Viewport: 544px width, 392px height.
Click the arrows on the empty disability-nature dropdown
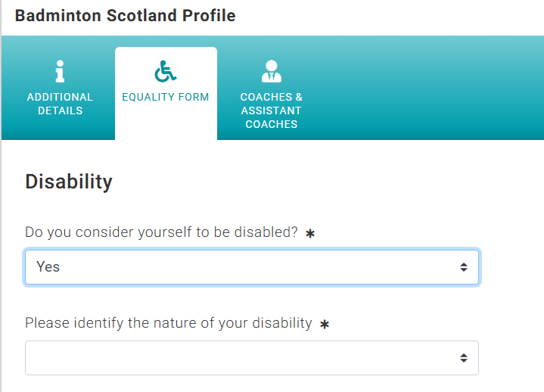point(464,358)
